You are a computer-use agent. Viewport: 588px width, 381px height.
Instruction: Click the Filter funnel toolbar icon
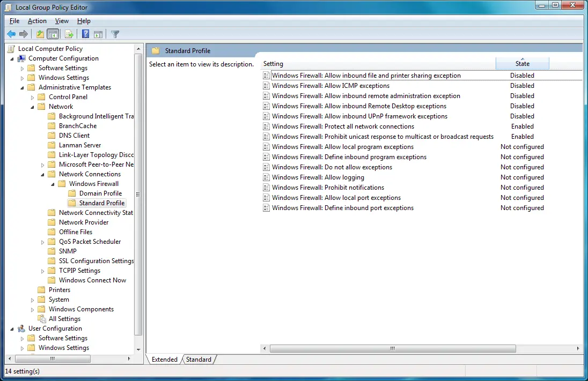point(115,34)
